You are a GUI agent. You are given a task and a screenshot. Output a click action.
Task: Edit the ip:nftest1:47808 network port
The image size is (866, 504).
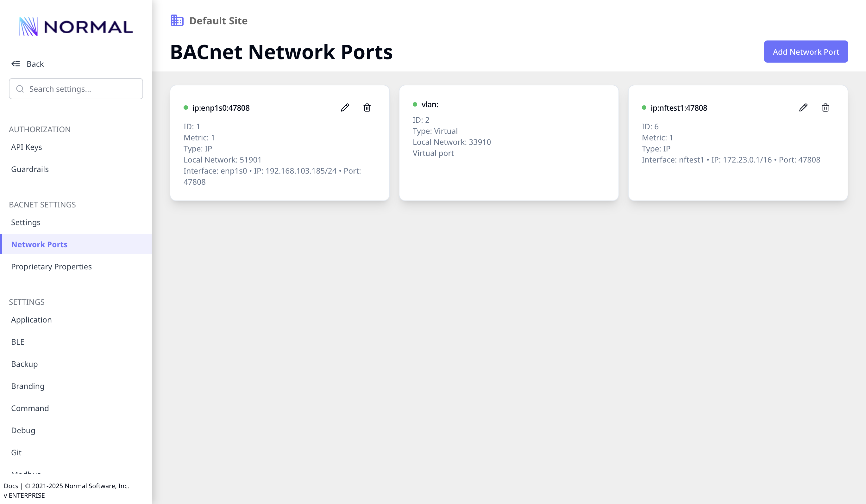click(x=803, y=108)
